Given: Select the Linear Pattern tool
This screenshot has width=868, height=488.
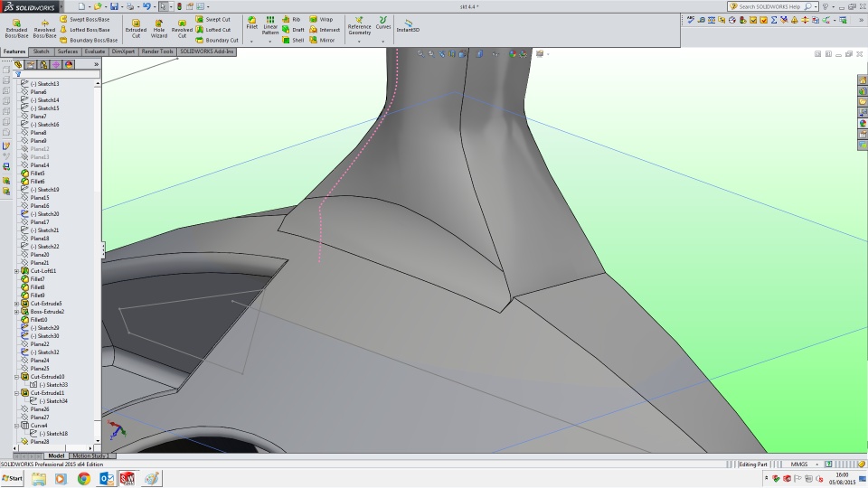Looking at the screenshot, I should [x=270, y=25].
